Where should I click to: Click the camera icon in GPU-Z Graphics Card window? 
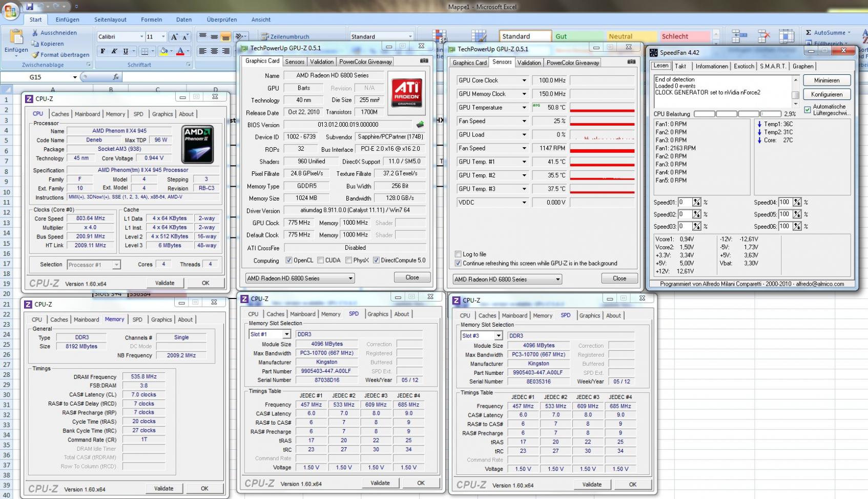424,61
